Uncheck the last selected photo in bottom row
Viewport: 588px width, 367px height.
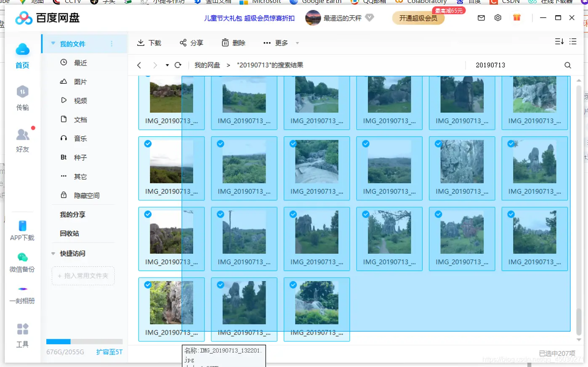[x=293, y=285]
